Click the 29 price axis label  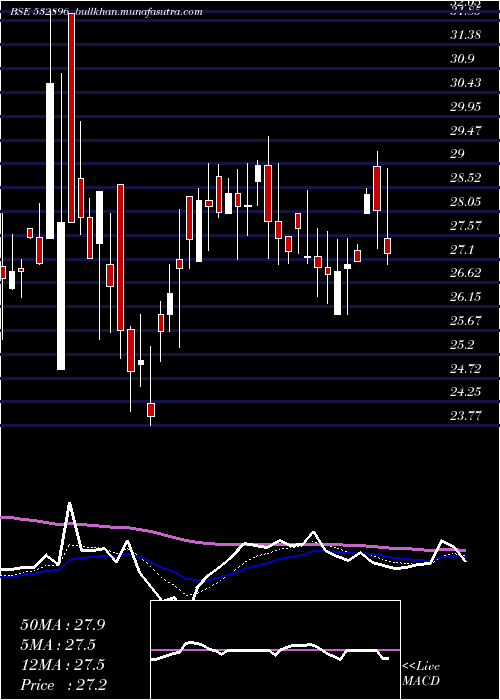tap(458, 154)
